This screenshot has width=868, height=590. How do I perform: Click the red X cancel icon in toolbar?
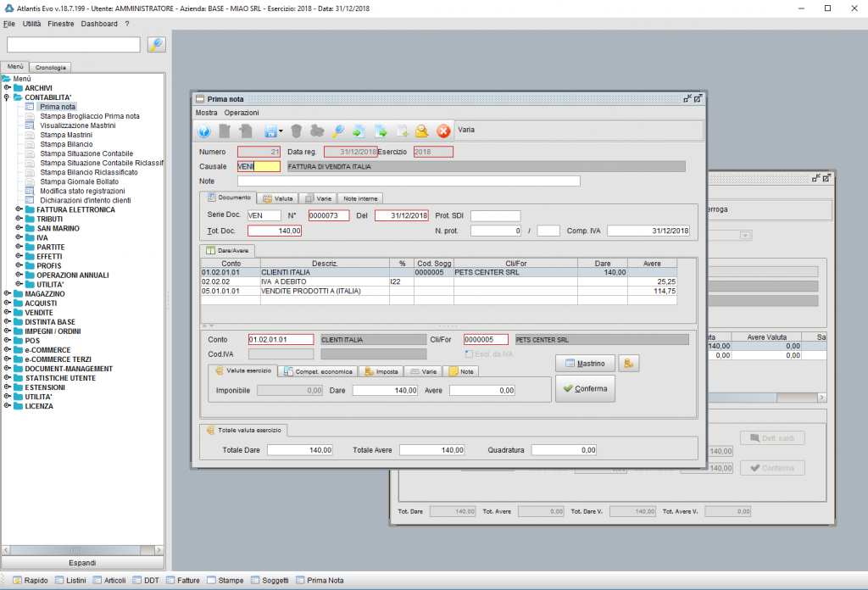click(x=443, y=131)
